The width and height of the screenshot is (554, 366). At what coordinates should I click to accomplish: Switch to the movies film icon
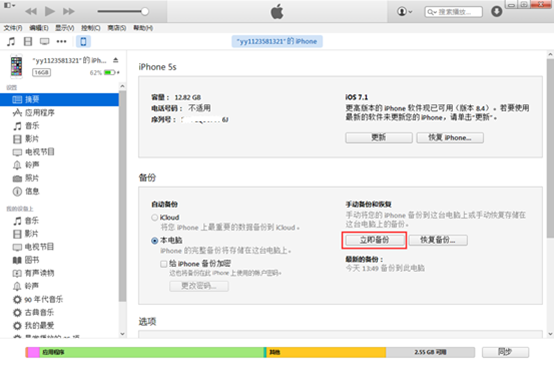click(28, 42)
